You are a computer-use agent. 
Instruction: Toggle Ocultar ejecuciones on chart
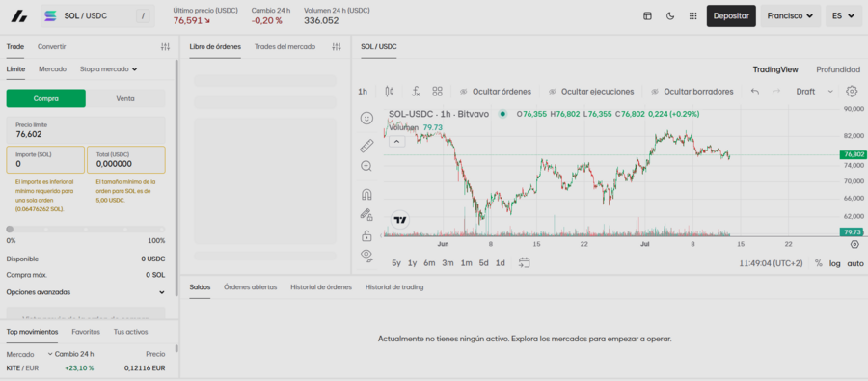(591, 92)
